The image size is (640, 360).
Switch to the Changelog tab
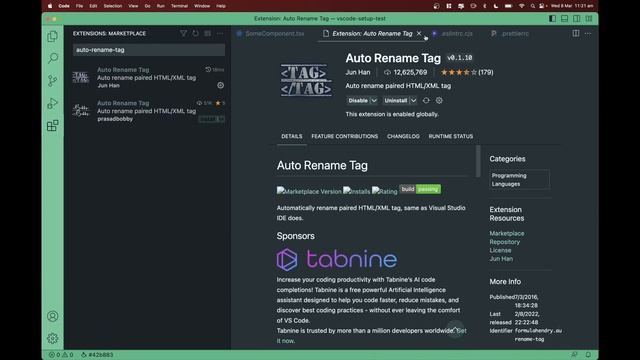click(x=403, y=136)
